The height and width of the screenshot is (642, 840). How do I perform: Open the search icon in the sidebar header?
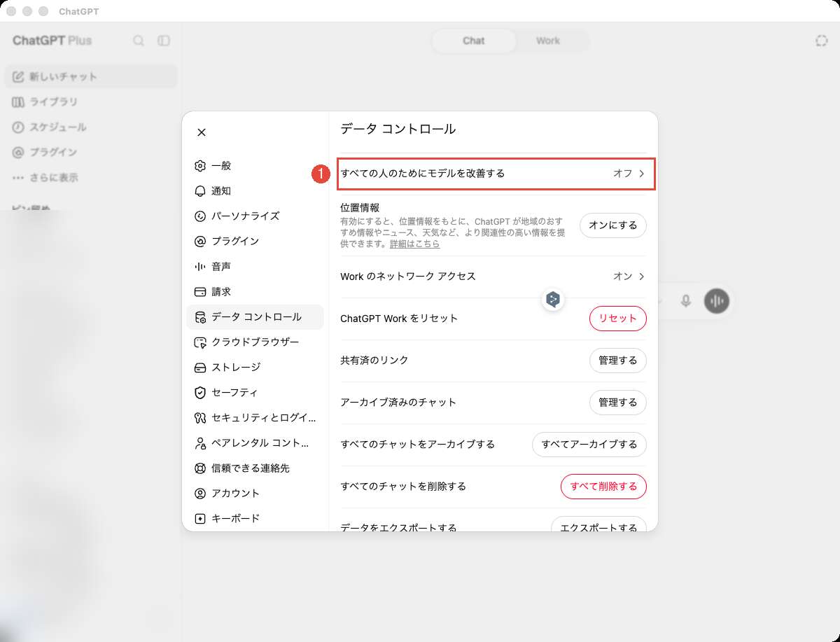tap(139, 41)
